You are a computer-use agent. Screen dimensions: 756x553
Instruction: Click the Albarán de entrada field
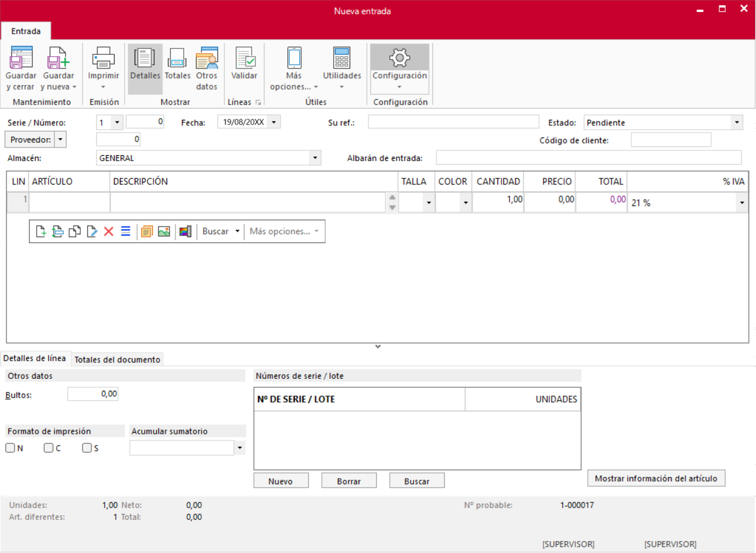pyautogui.click(x=588, y=158)
